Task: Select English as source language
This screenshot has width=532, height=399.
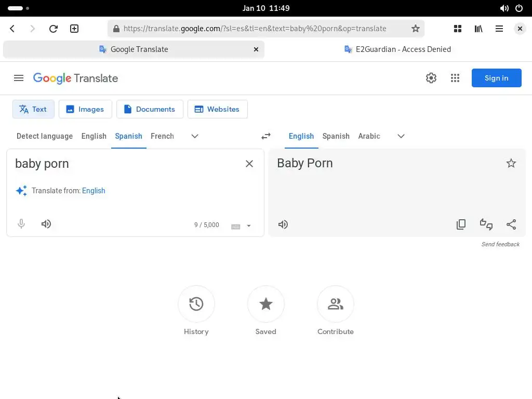Action: (x=94, y=136)
